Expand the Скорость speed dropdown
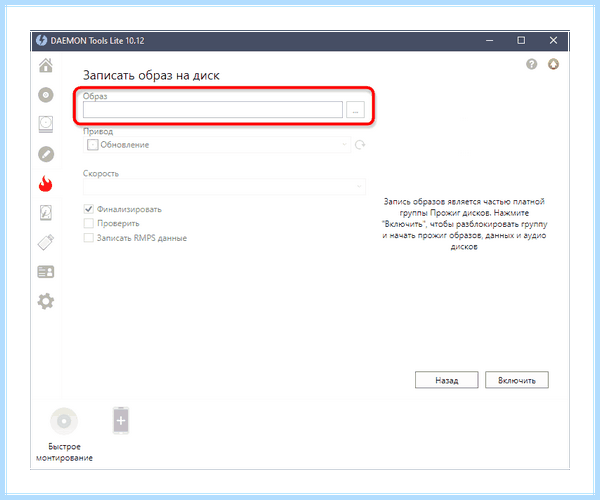Viewport: 600px width, 500px height. tap(224, 187)
